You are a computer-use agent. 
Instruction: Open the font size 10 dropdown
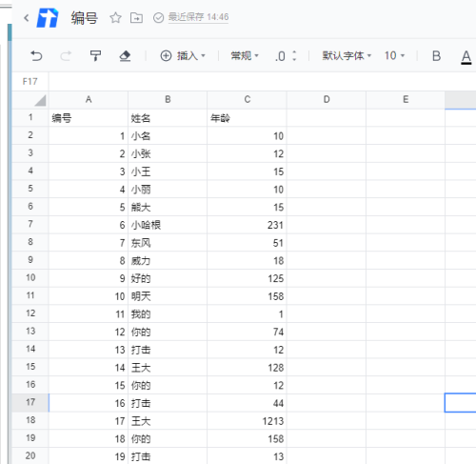pos(394,56)
